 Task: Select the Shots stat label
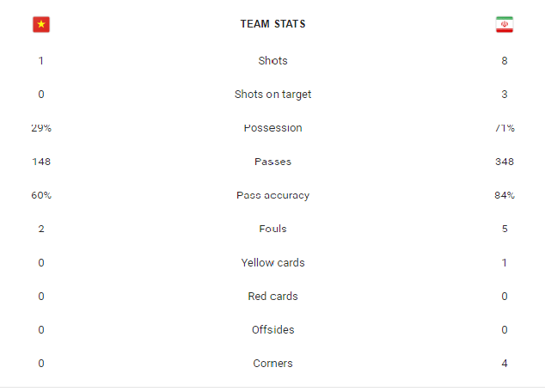pos(272,61)
